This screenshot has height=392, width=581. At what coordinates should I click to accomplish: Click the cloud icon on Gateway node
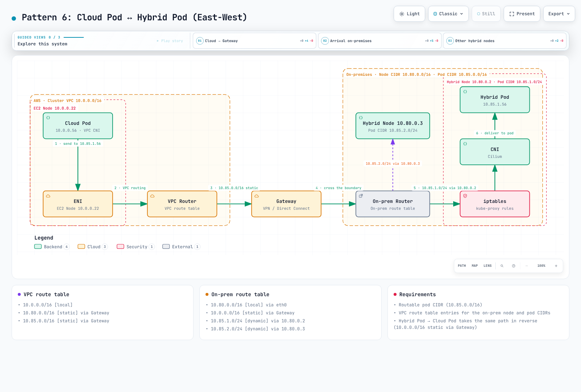pyautogui.click(x=257, y=196)
